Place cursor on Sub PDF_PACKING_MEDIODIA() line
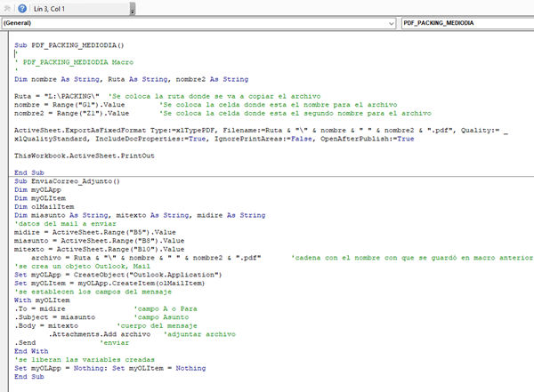Viewport: 534px width, 392px height. click(x=69, y=44)
